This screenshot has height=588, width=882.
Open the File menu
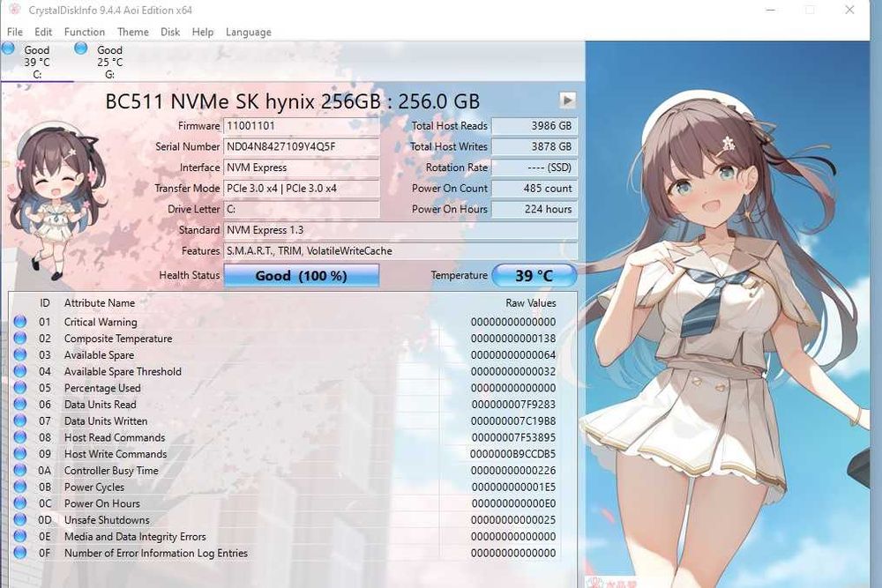pos(15,32)
